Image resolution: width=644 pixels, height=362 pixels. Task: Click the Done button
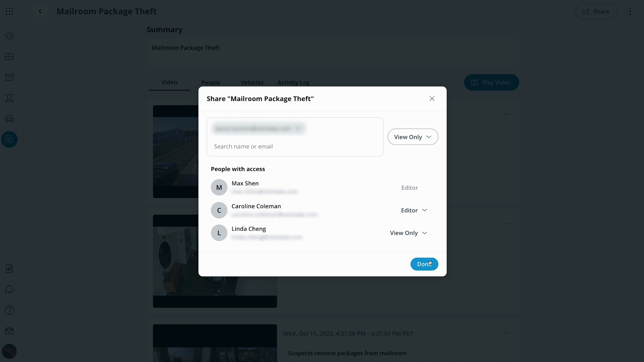tap(424, 264)
